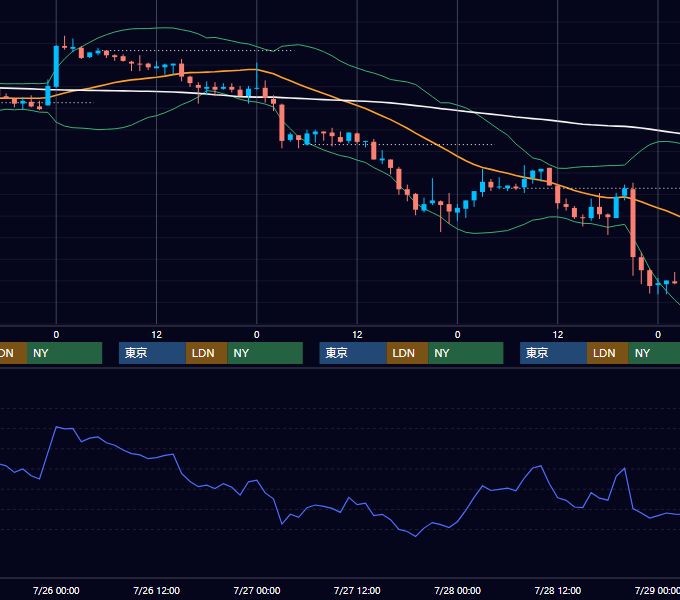Select the LDN session block on 7/26
The image size is (680, 600).
point(206,353)
